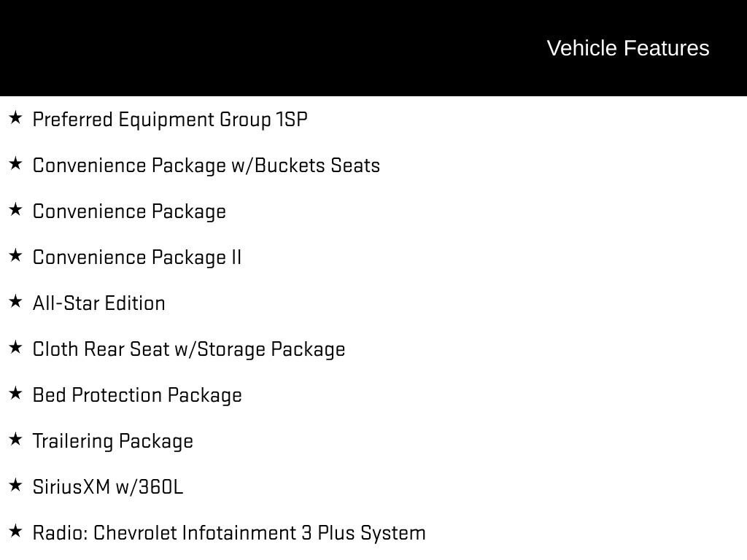Select Cloth Rear Seat w/Storage Package text
The width and height of the screenshot is (747, 560).
[x=189, y=349]
